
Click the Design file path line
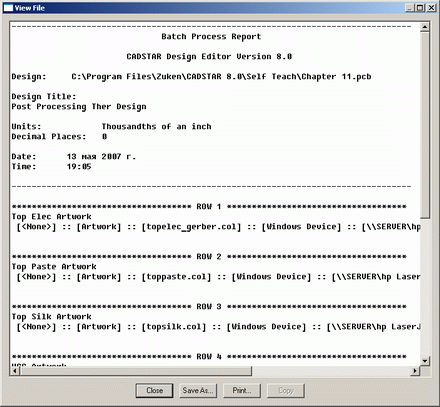tap(191, 77)
